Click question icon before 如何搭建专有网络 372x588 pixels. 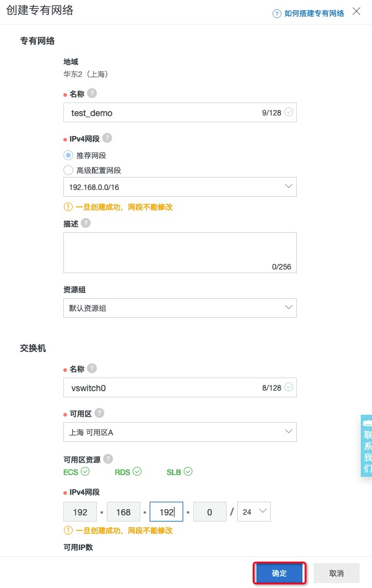(x=277, y=14)
